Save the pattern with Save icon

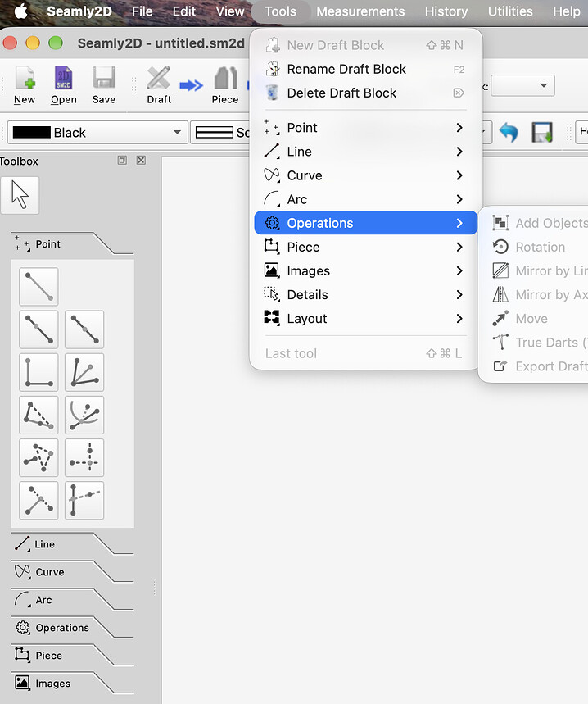(x=104, y=85)
